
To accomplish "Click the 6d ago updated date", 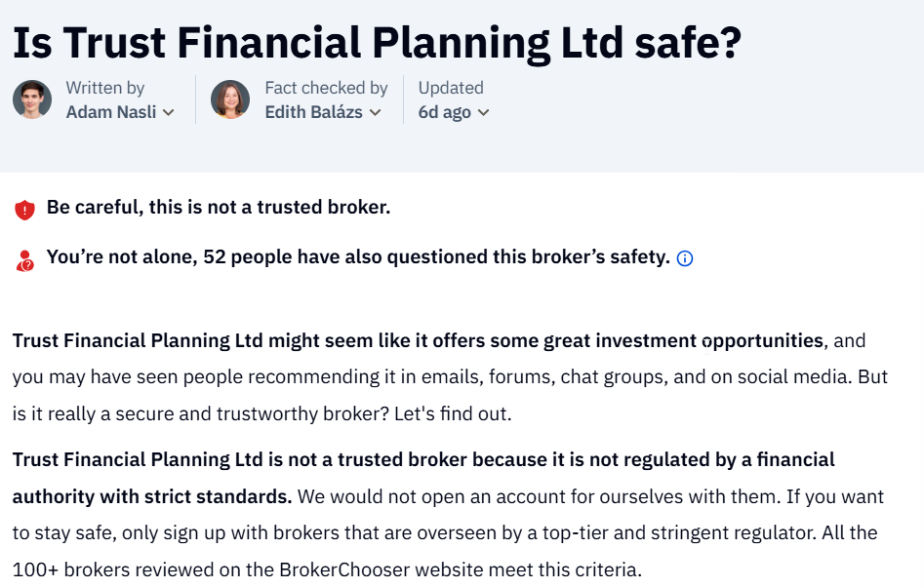I will click(444, 112).
